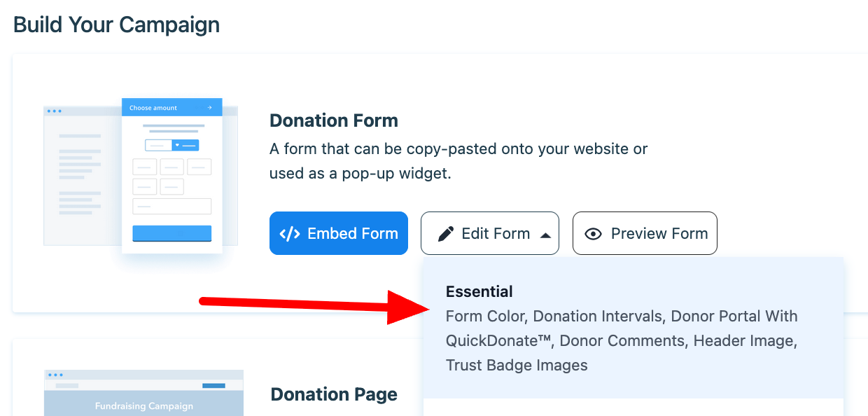Click the three dots in Donation Form illustration

coord(53,111)
